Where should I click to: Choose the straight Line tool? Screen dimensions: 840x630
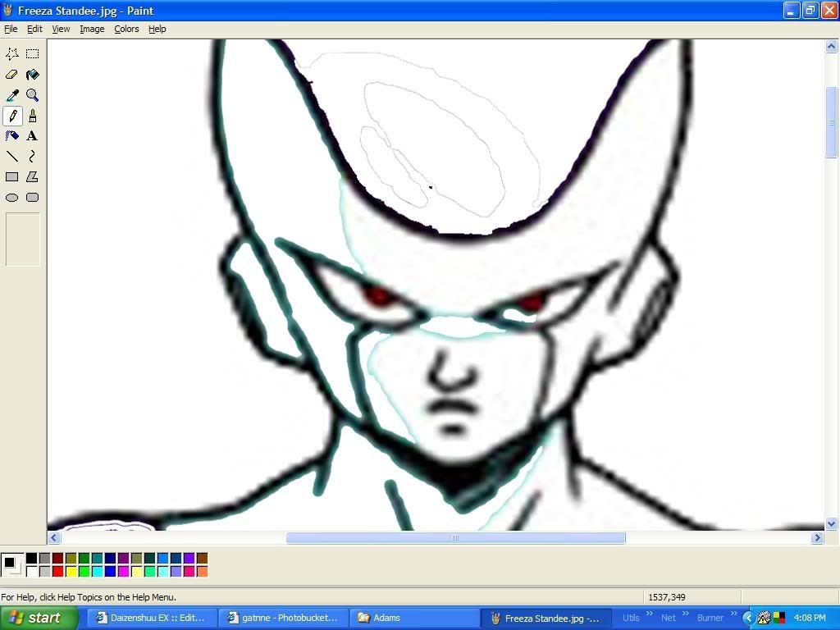(x=11, y=157)
